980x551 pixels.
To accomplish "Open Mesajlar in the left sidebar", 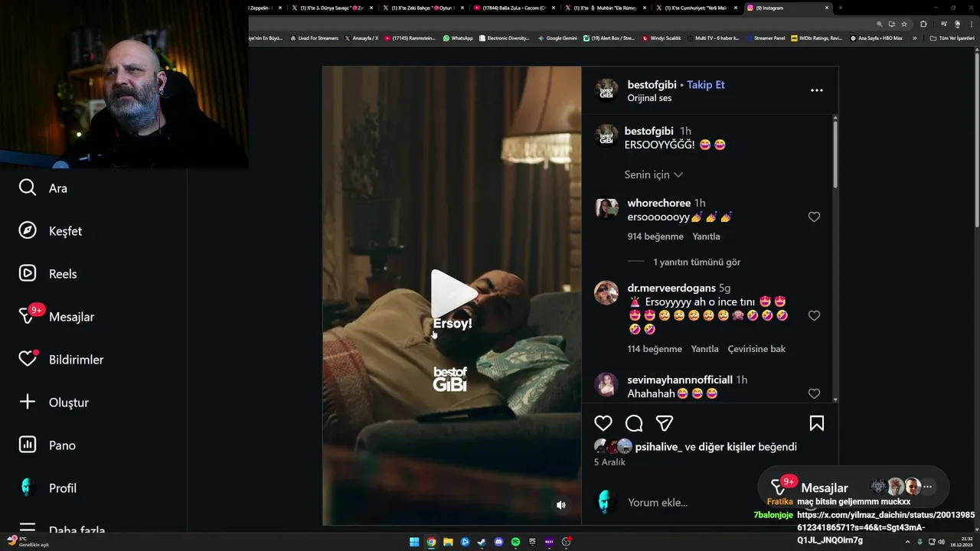I will click(57, 317).
